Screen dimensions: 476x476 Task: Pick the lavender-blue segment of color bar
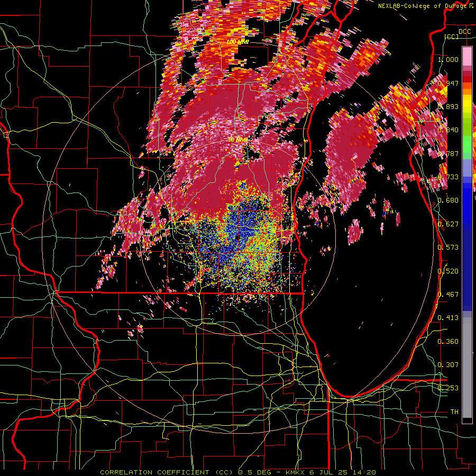coord(467,168)
